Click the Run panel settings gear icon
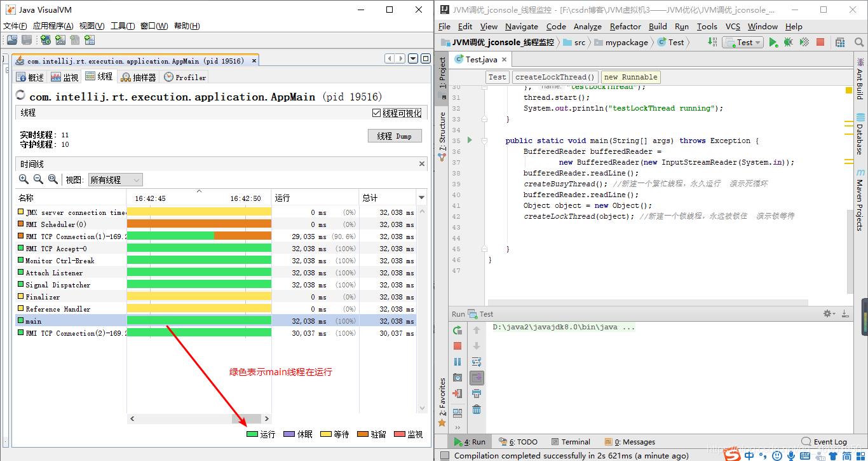 point(829,313)
